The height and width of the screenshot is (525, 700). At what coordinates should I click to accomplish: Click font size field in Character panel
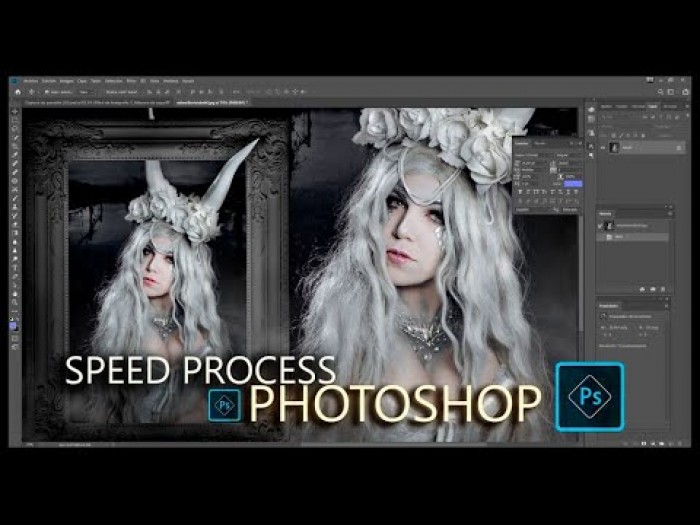[x=533, y=164]
